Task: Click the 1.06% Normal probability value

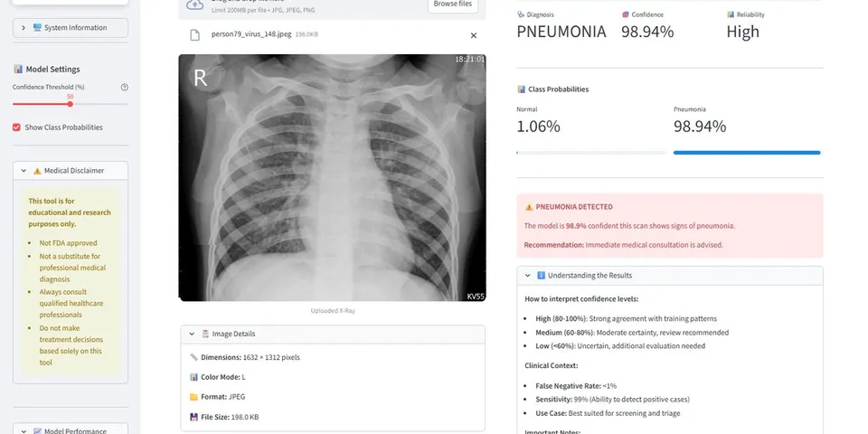Action: pos(539,127)
